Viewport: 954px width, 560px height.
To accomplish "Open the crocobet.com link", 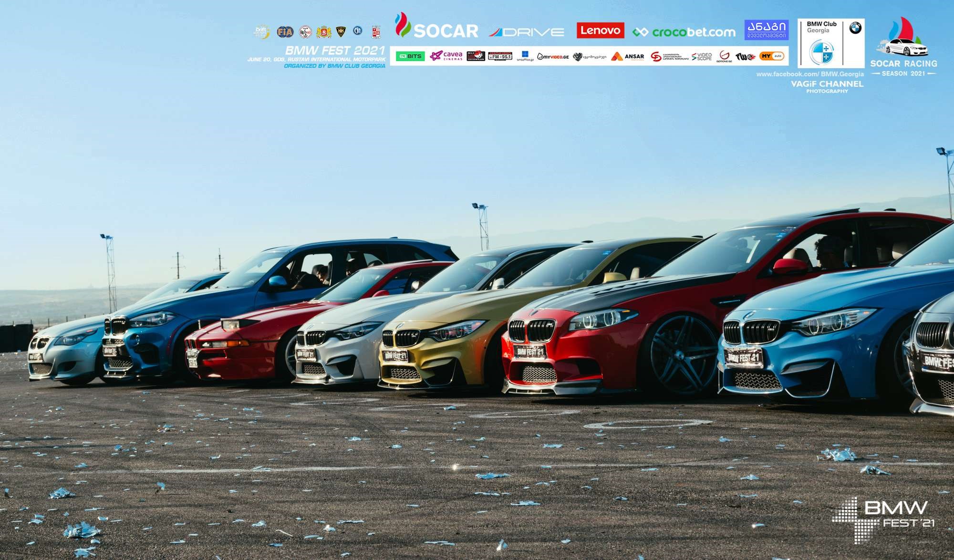I will click(x=684, y=32).
